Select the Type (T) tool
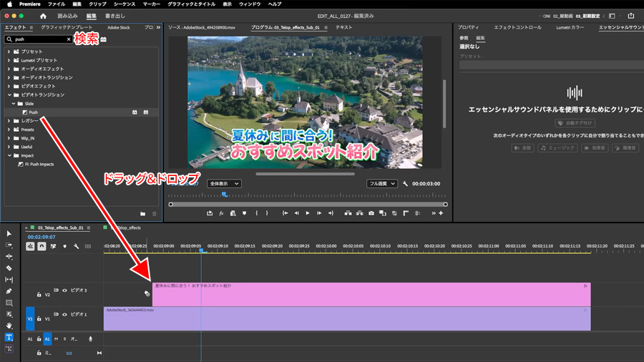644x362 pixels. (x=9, y=337)
